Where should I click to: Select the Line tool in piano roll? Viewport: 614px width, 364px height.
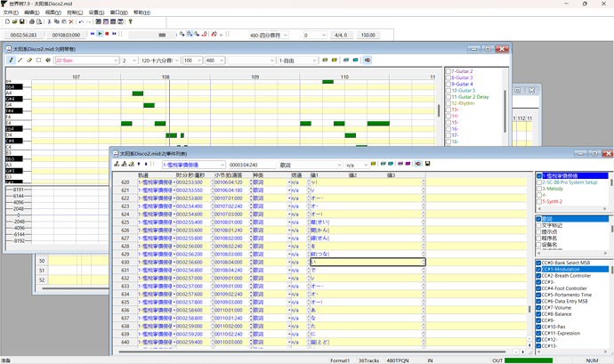pyautogui.click(x=20, y=60)
